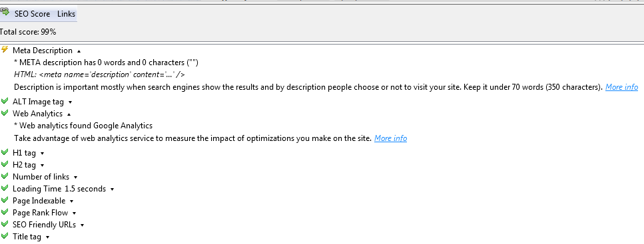
Task: Switch to the SEO Score tab
Action: point(32,14)
